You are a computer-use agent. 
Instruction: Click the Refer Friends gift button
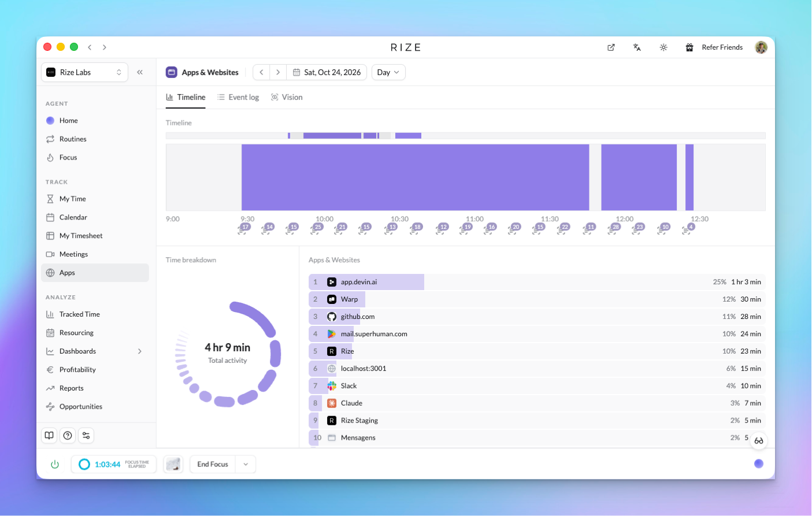714,47
